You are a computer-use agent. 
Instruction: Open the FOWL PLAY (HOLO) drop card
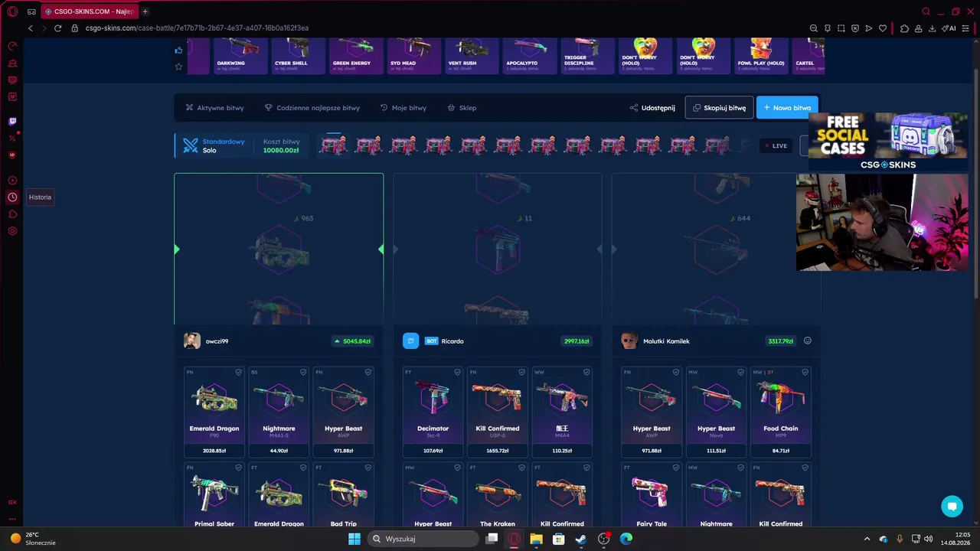click(x=761, y=56)
